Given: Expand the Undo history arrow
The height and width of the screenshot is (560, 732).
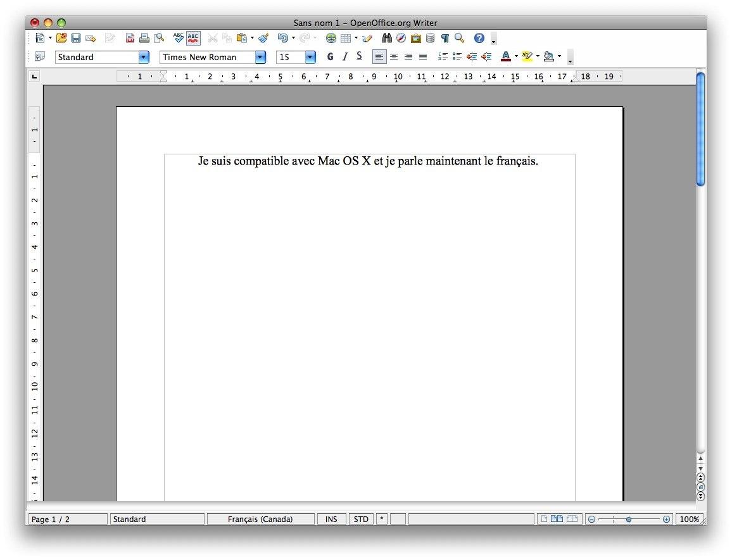Looking at the screenshot, I should coord(293,38).
